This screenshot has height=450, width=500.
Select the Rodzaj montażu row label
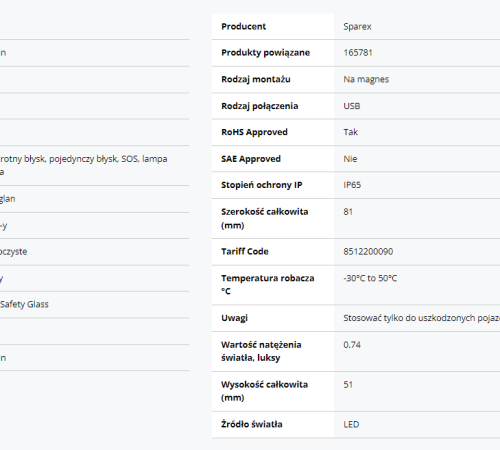coord(256,79)
